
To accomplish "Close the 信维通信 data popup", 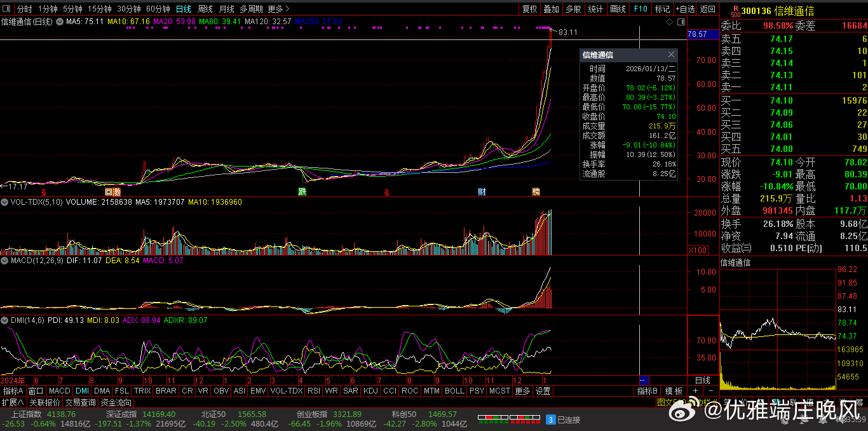I will 671,55.
